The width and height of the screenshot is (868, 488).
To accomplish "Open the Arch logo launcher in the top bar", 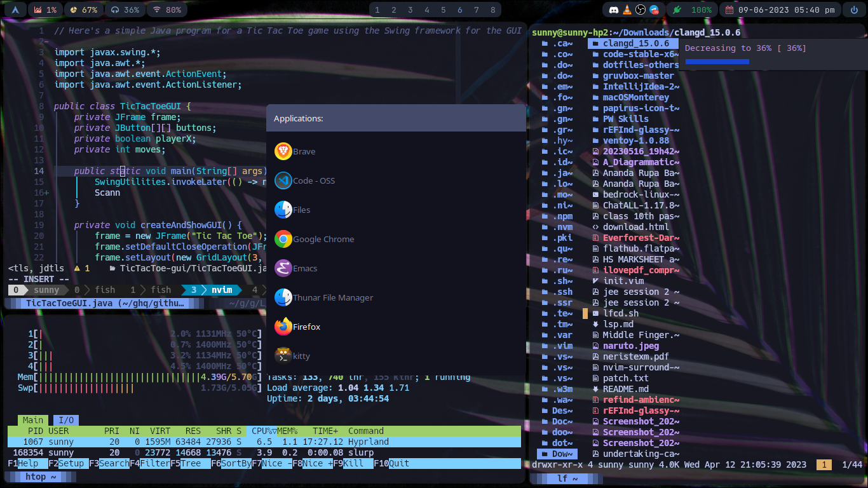I will click(15, 10).
